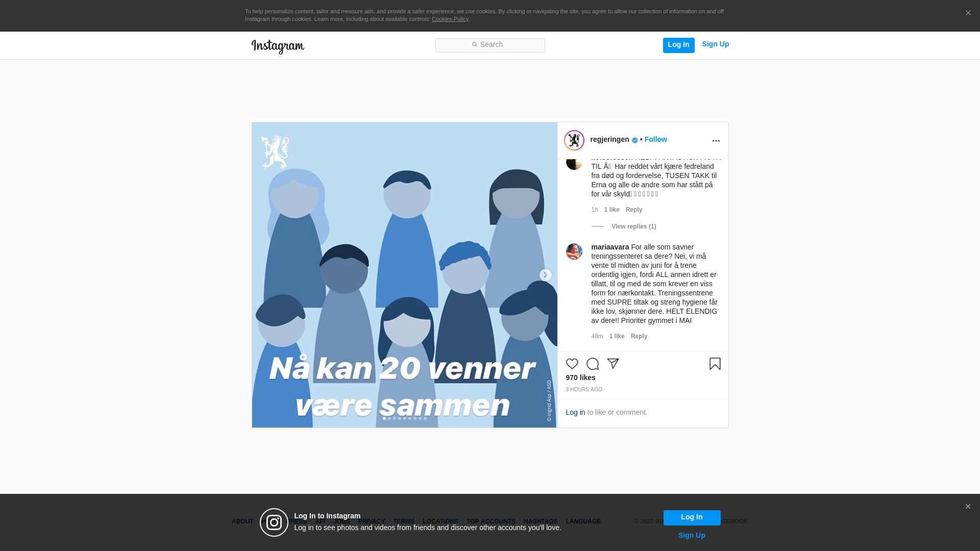Expand View replies (1) under the comment

coord(633,227)
